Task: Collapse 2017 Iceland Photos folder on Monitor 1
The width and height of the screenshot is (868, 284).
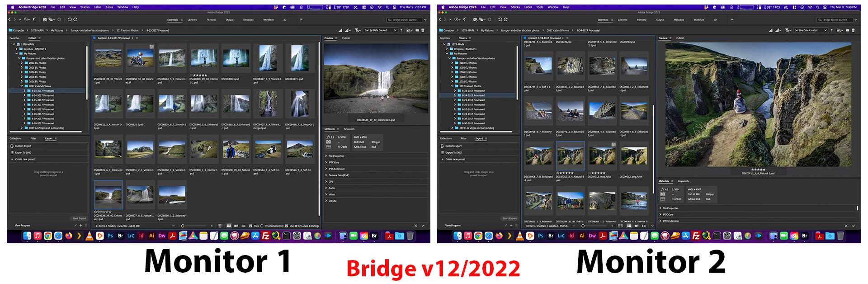Action: tap(22, 86)
